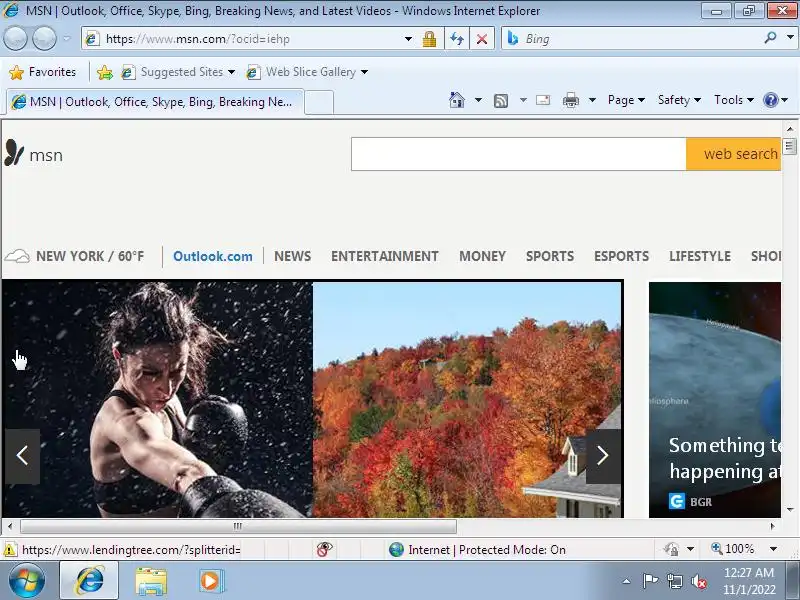Click the horizontal scrollbar thumb
The width and height of the screenshot is (800, 600).
click(x=238, y=526)
